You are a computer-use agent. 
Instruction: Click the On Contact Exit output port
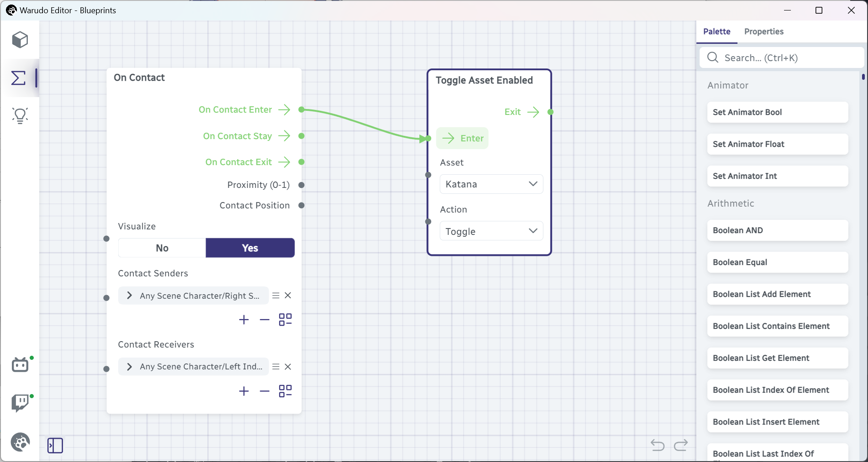click(x=301, y=162)
